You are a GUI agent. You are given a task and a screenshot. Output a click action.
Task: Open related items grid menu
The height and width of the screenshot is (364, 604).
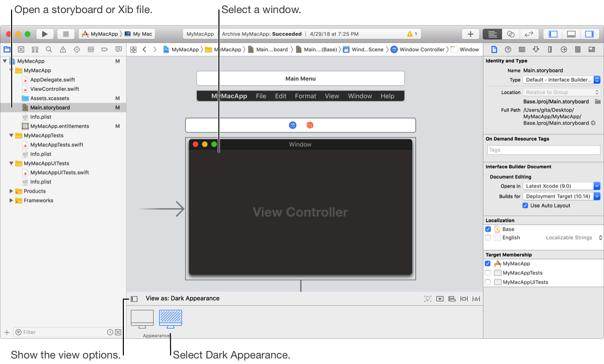(133, 49)
